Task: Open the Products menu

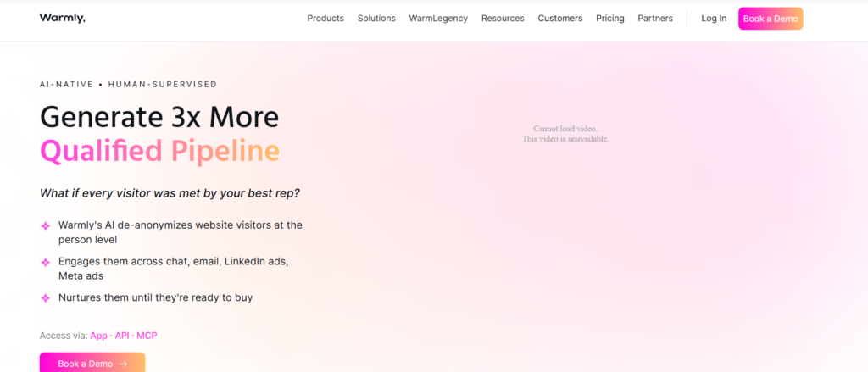Action: pyautogui.click(x=325, y=19)
